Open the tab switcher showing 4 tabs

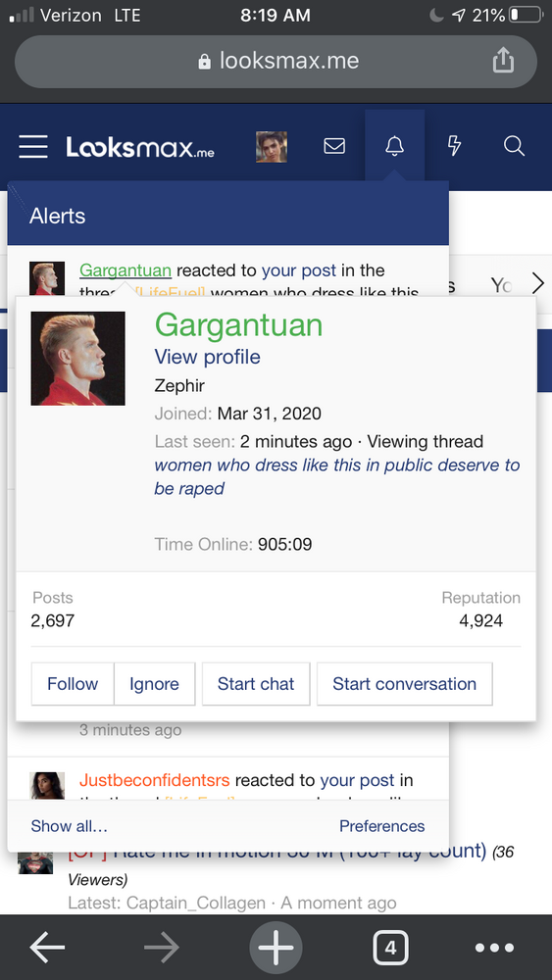tap(390, 948)
